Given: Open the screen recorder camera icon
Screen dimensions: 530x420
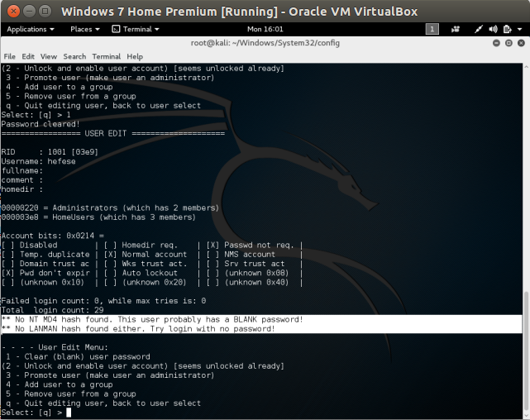Looking at the screenshot, I should 456,30.
